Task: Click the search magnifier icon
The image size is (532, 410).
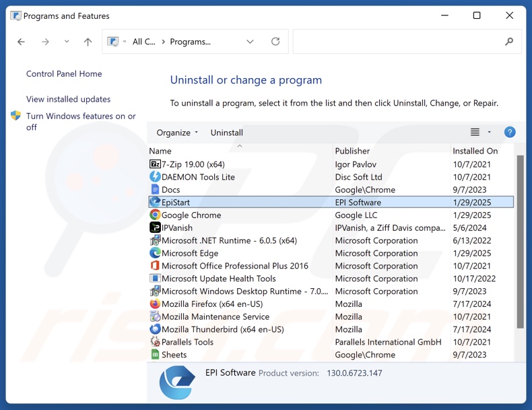Action: tap(509, 42)
